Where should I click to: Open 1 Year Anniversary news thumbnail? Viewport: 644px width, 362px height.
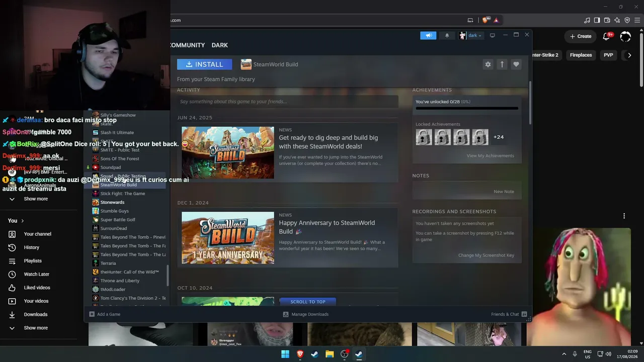pos(228,238)
